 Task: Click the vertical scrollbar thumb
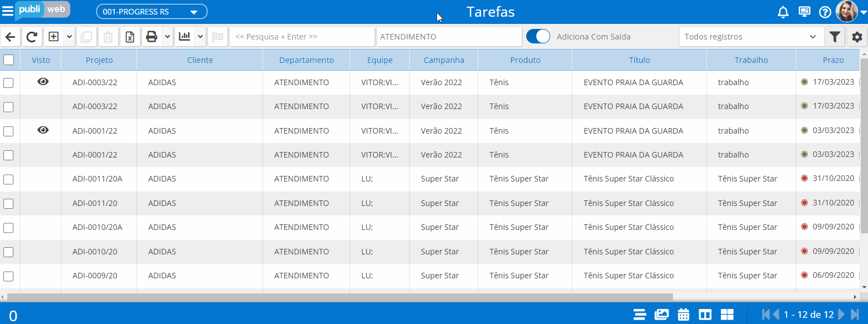pyautogui.click(x=864, y=145)
